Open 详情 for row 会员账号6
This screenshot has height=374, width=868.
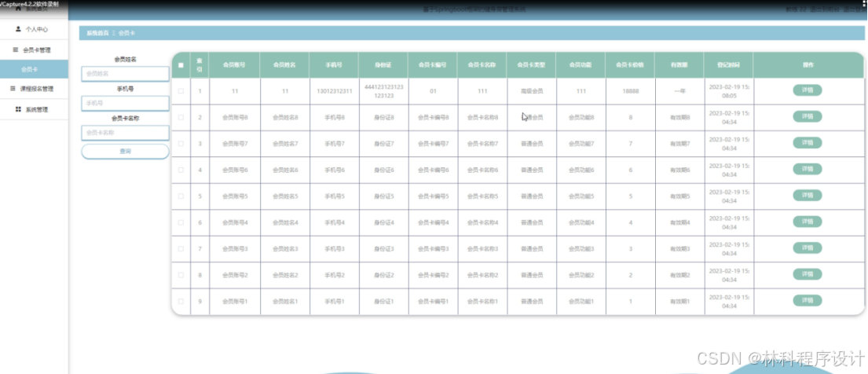[807, 169]
